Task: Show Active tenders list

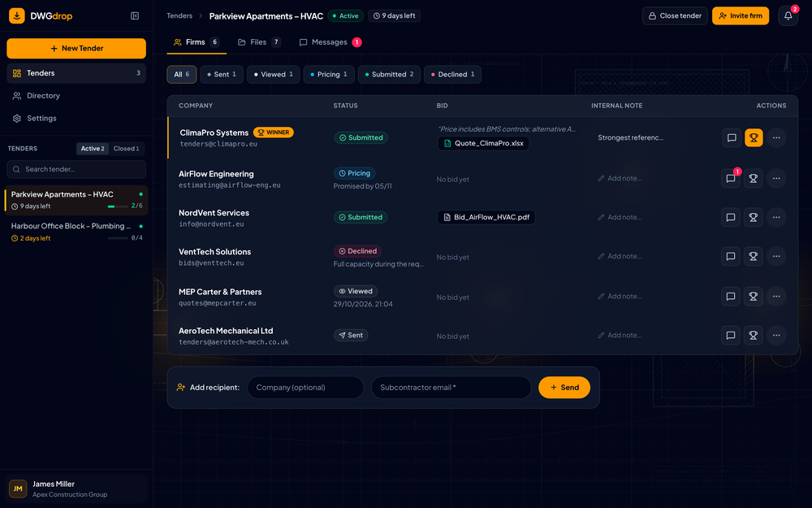Action: (93, 149)
